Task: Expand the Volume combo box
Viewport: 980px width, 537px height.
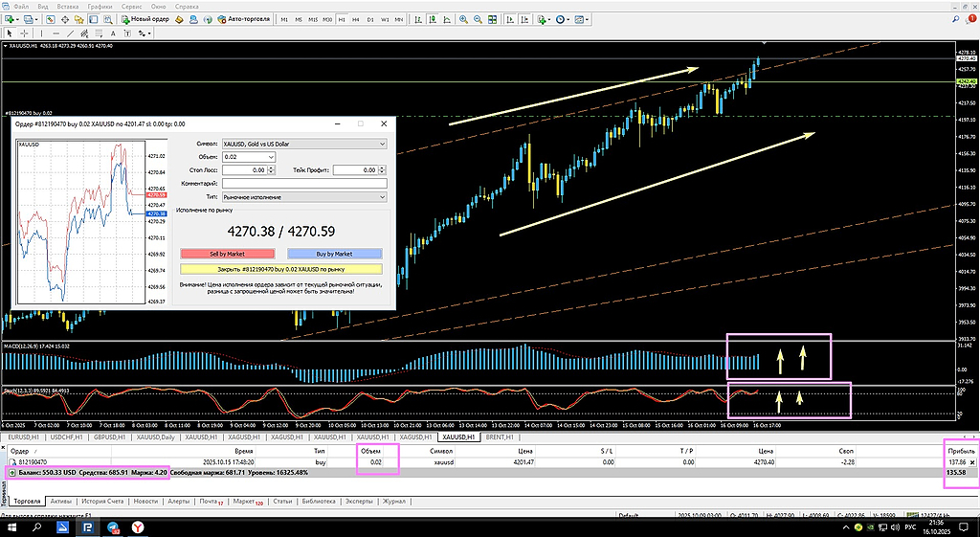Action: point(270,157)
